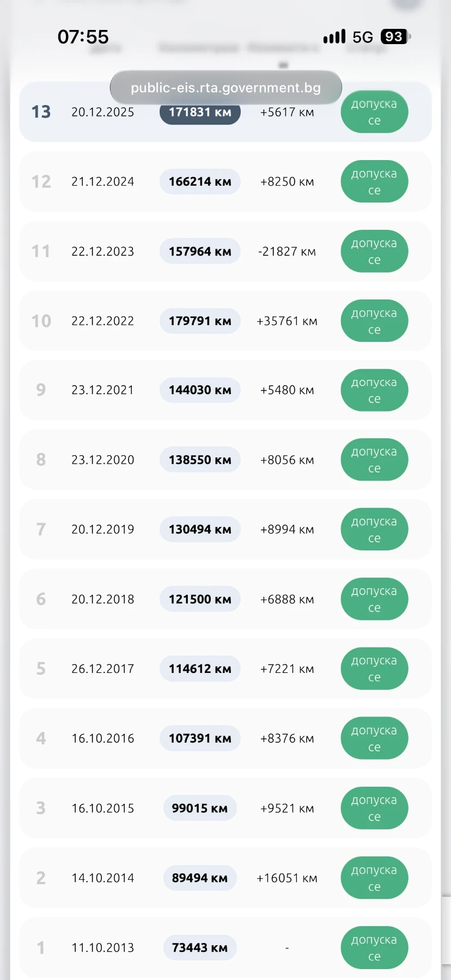The image size is (451, 980).
Task: Tap the date 23.12.2021
Action: (102, 390)
